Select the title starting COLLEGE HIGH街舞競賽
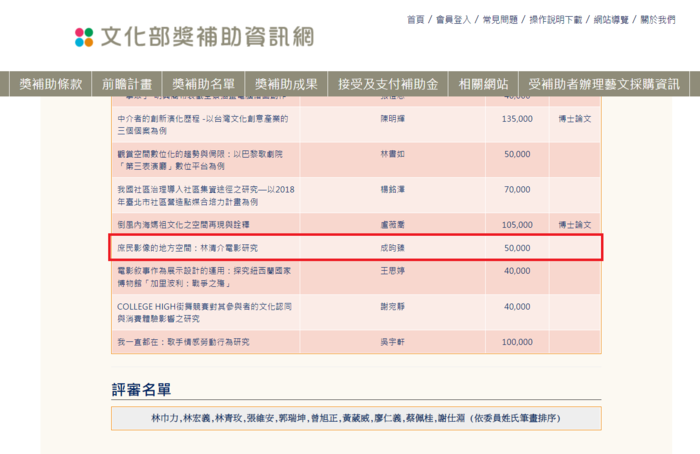The width and height of the screenshot is (700, 454). [204, 312]
